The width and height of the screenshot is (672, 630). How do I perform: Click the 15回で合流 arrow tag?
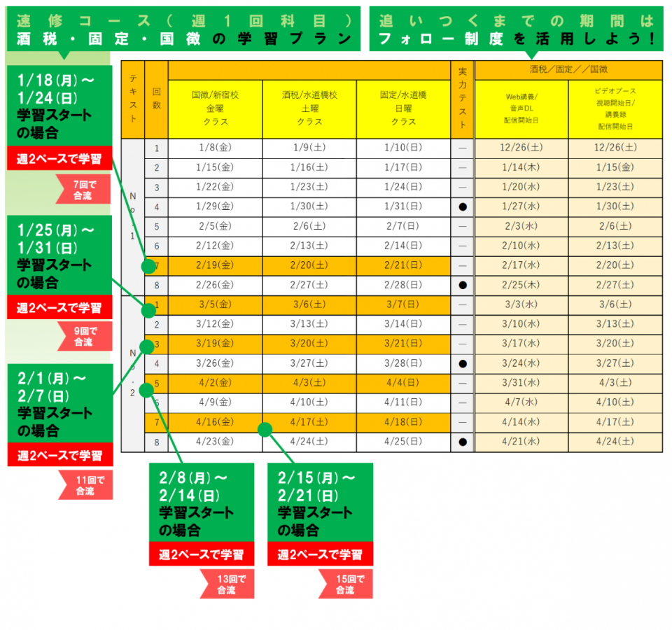click(x=346, y=584)
